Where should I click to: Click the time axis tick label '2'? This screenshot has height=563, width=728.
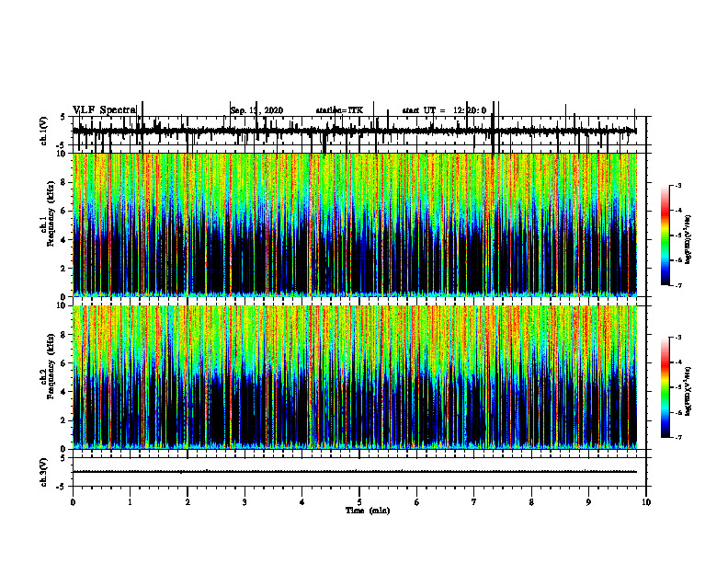coord(188,502)
